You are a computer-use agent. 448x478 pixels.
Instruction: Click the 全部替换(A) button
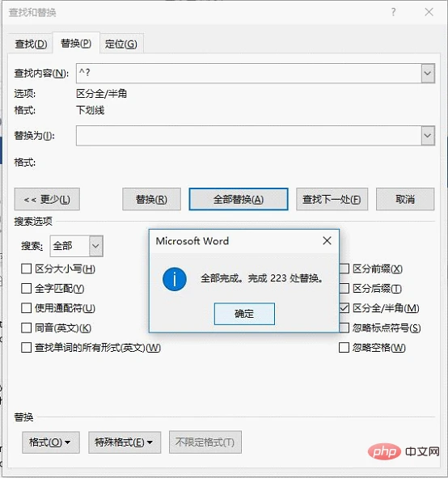[x=239, y=200]
